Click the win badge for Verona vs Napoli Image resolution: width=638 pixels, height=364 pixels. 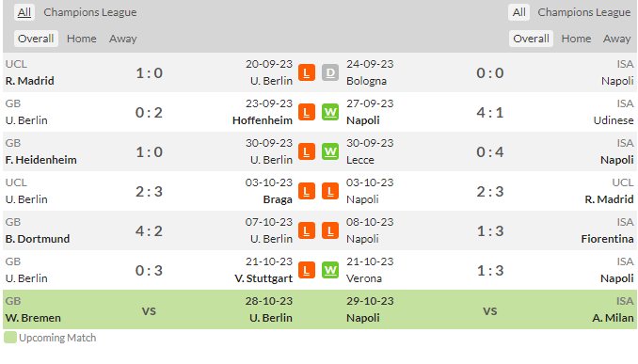(330, 270)
